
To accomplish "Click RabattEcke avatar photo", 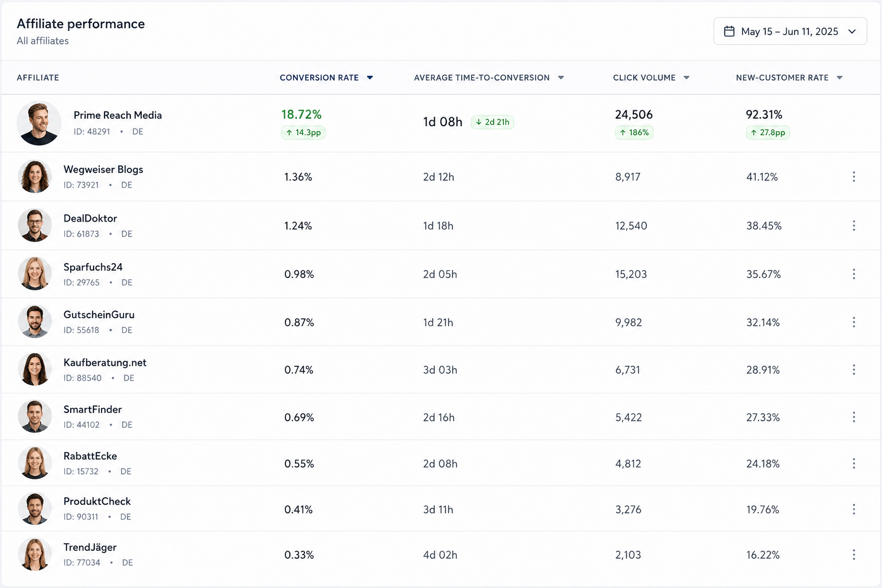I will coord(35,463).
